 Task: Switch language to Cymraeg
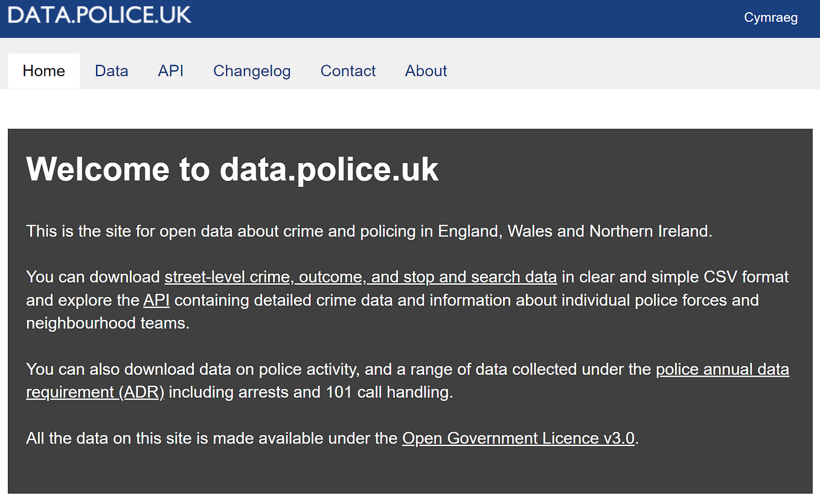(x=770, y=18)
